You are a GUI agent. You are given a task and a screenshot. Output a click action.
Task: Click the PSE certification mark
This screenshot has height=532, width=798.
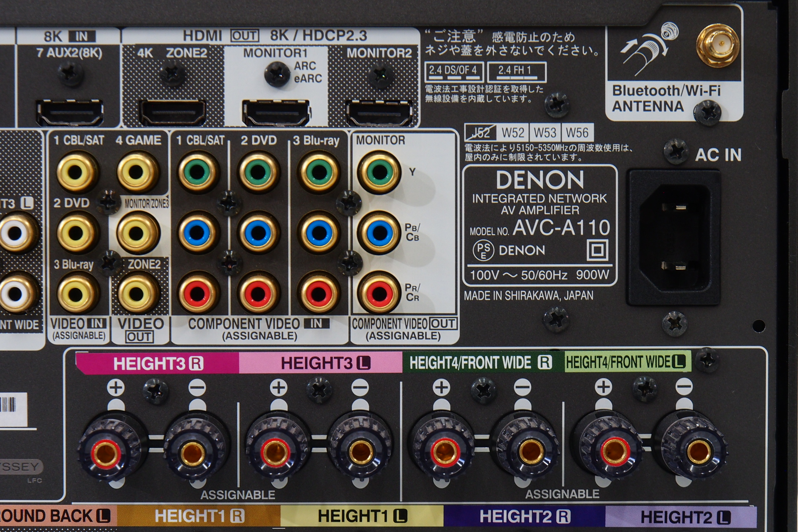click(x=483, y=251)
